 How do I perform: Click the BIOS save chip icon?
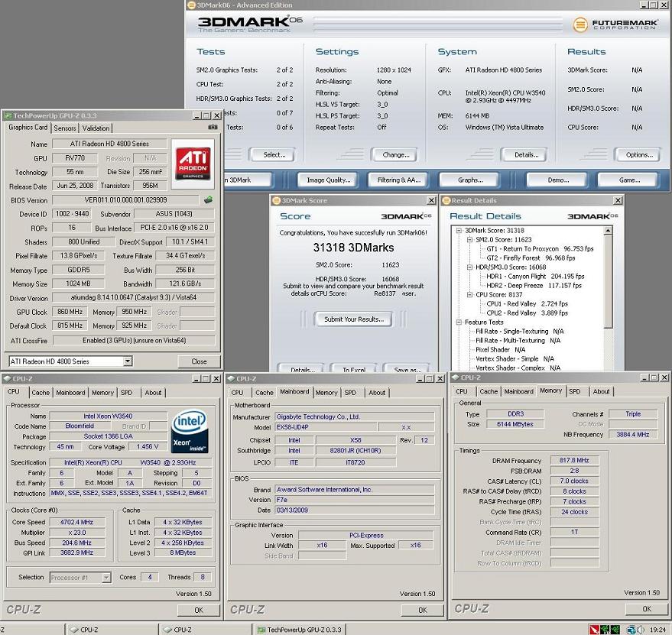click(x=207, y=200)
